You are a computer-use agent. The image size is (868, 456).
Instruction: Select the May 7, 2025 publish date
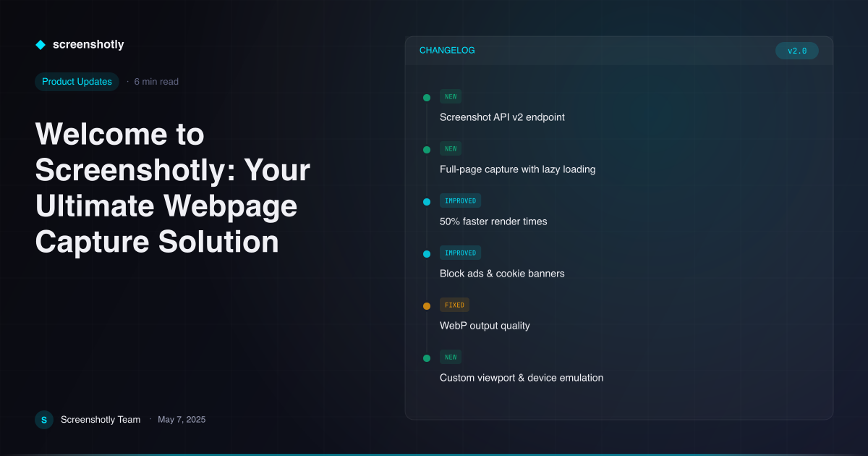[x=182, y=420]
